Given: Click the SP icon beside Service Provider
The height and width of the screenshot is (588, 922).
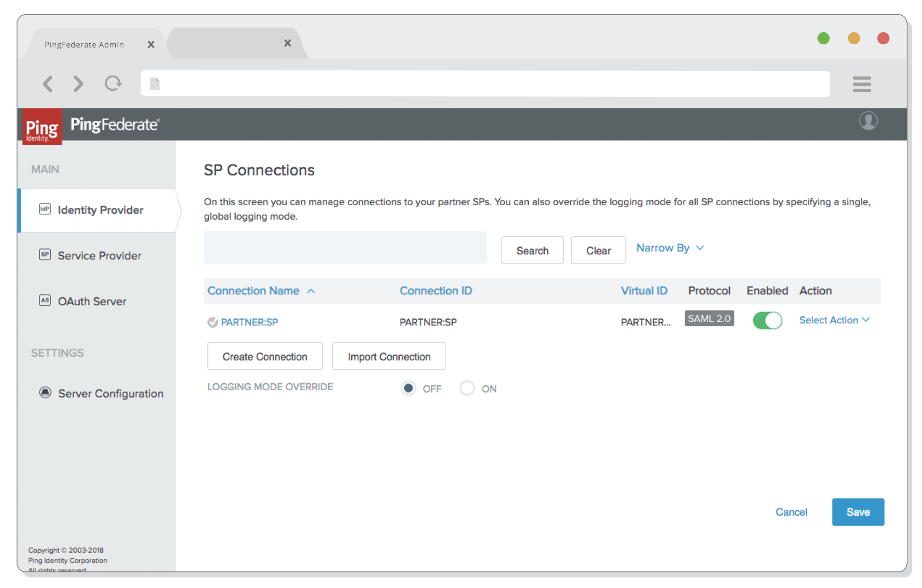Looking at the screenshot, I should (45, 254).
